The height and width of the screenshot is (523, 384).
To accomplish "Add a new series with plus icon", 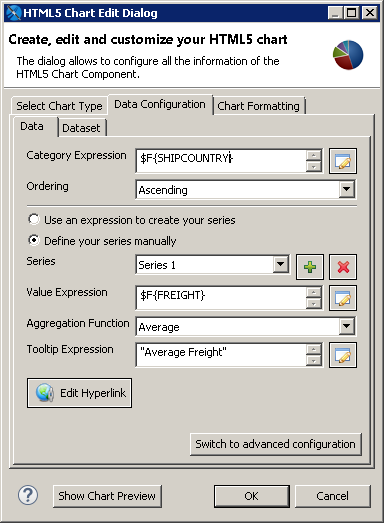I will [x=310, y=267].
